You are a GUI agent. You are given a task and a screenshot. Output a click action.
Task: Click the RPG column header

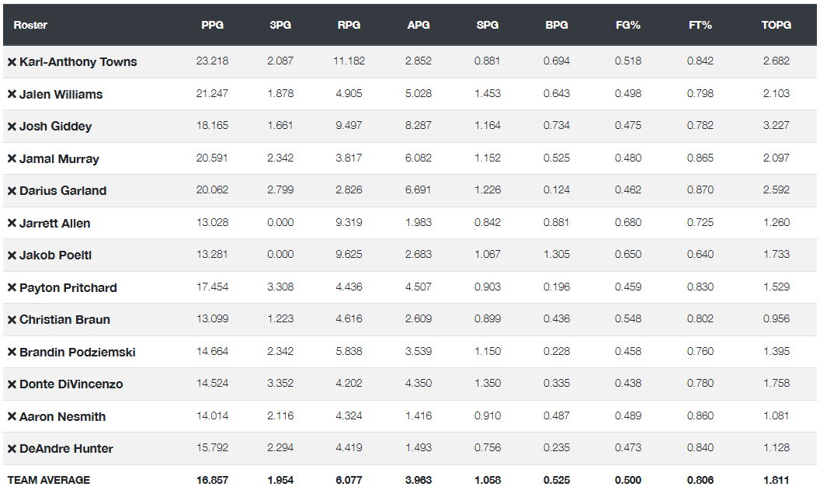349,25
